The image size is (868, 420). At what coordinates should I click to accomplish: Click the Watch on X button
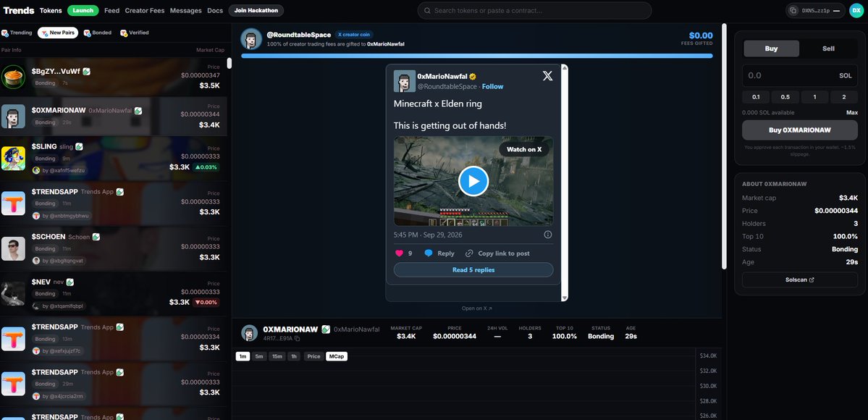pos(523,150)
